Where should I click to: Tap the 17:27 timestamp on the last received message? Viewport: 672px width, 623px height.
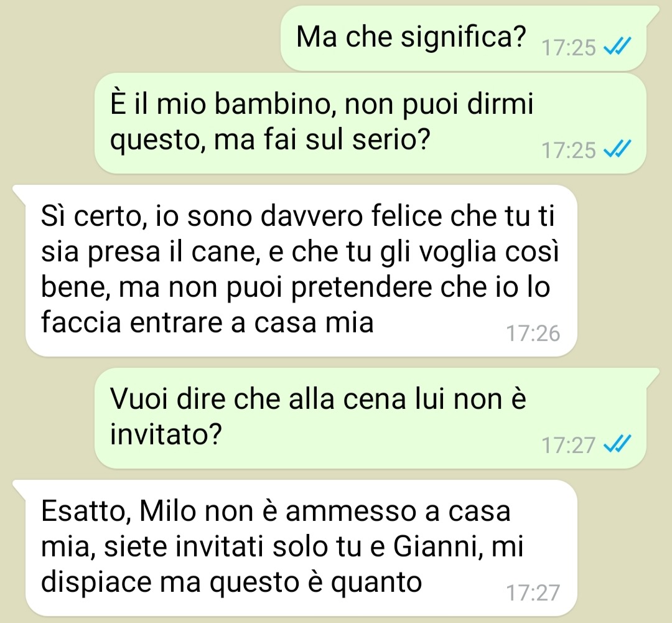point(533,593)
